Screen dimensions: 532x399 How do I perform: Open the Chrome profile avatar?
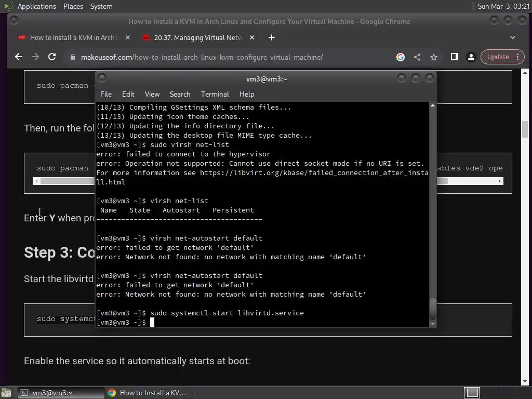coord(471,57)
